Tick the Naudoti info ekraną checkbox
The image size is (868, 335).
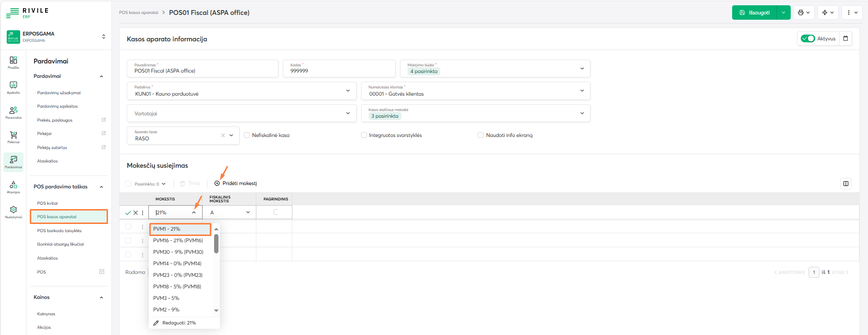pos(481,136)
